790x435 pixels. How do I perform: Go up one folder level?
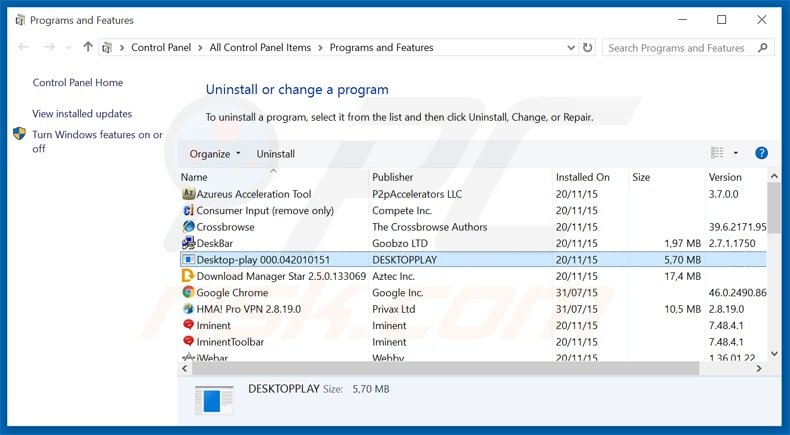click(88, 47)
